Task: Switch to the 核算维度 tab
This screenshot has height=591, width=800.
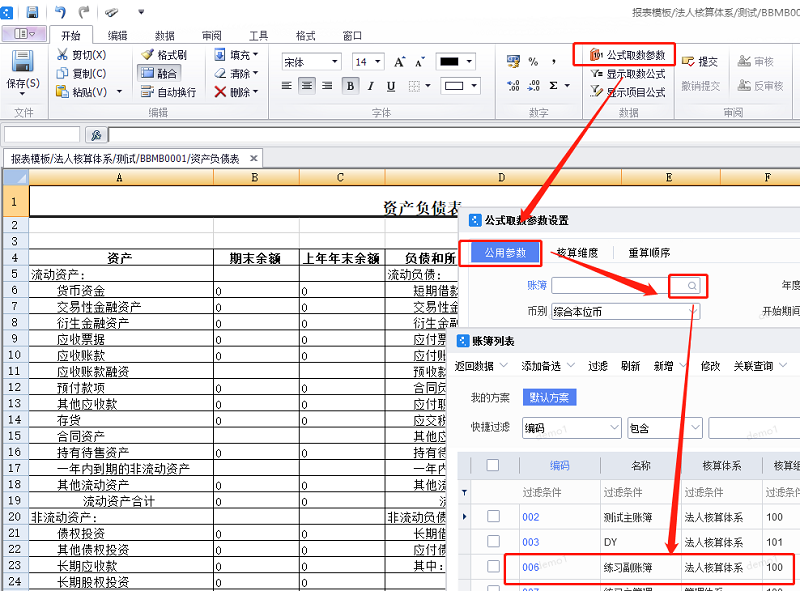Action: tap(577, 253)
